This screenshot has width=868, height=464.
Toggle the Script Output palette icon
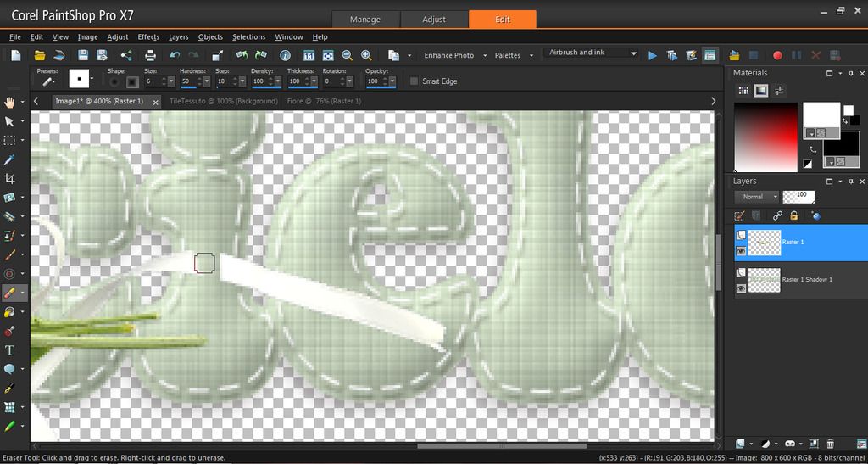[x=709, y=55]
